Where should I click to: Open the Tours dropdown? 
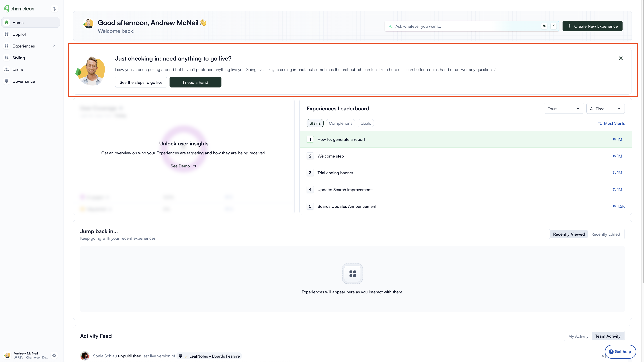pyautogui.click(x=563, y=108)
